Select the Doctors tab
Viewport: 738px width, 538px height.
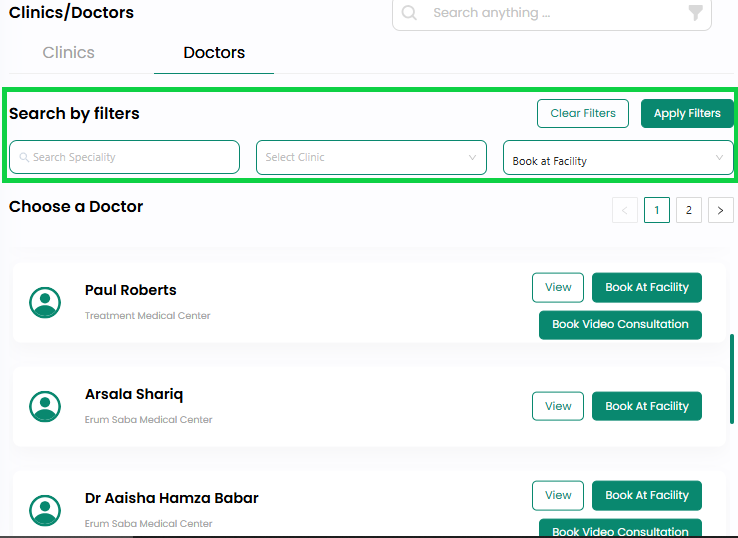(x=214, y=52)
